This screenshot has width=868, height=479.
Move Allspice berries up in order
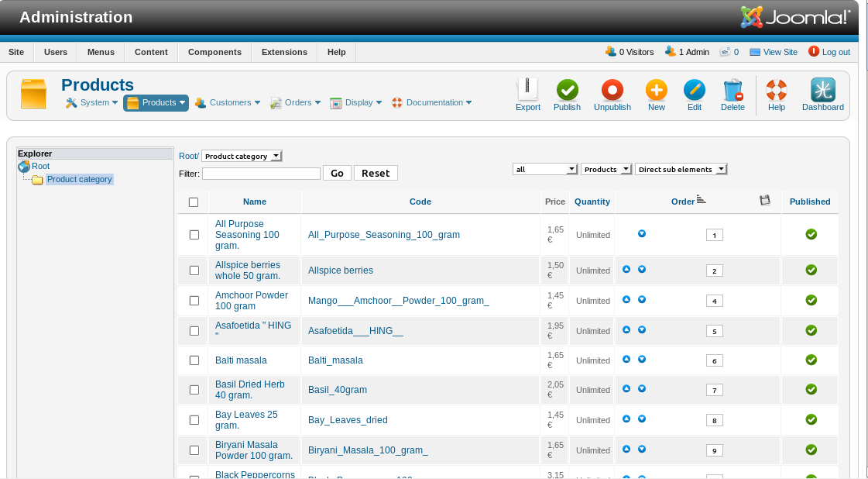click(x=626, y=270)
